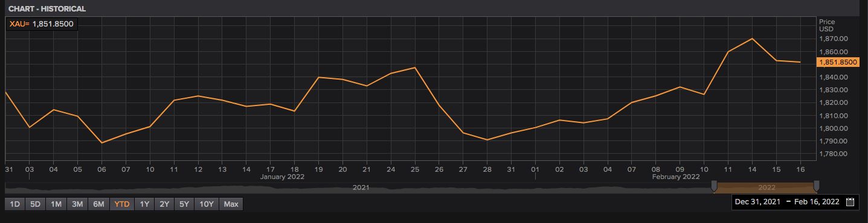
Task: Select the highlighted YTD range button
Action: pyautogui.click(x=122, y=204)
